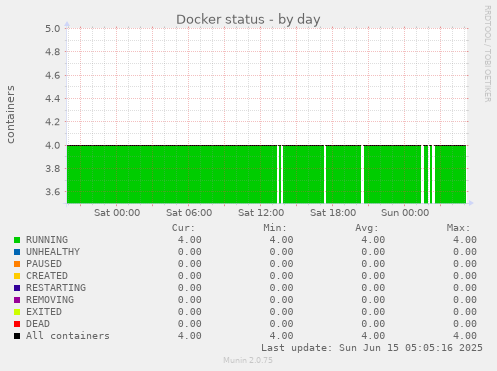The height and width of the screenshot is (371, 497).
Task: Click the DEAD Min value 0.00
Action: coord(281,324)
